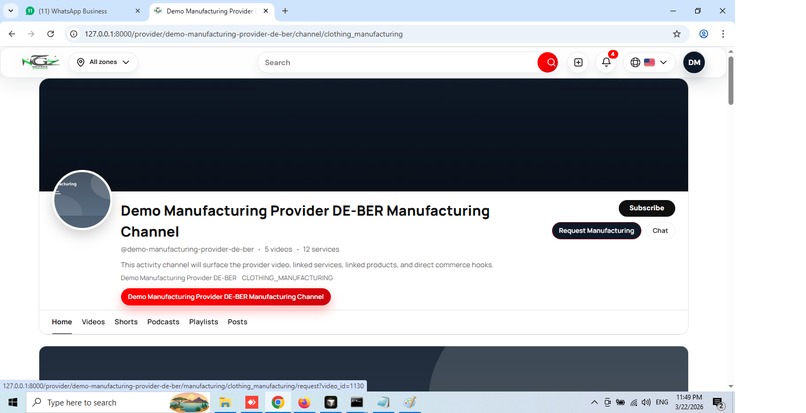Click the Request Manufacturing button
806x413 pixels.
[x=596, y=230]
